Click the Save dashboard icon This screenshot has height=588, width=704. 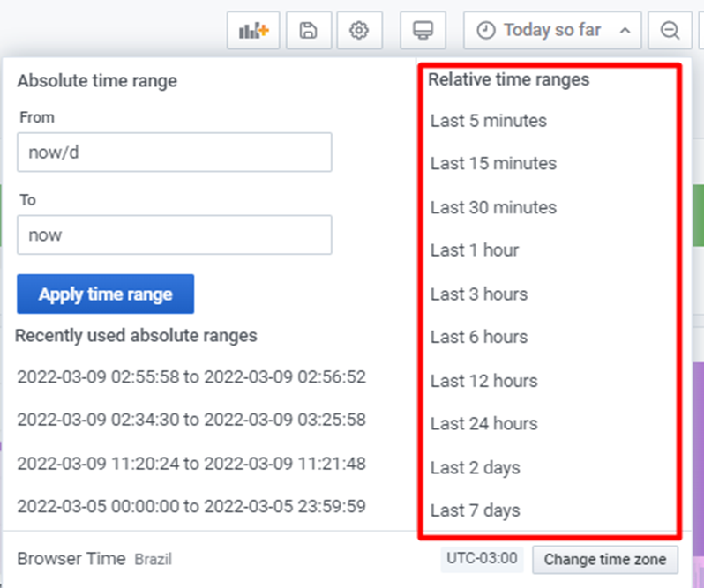[x=308, y=31]
